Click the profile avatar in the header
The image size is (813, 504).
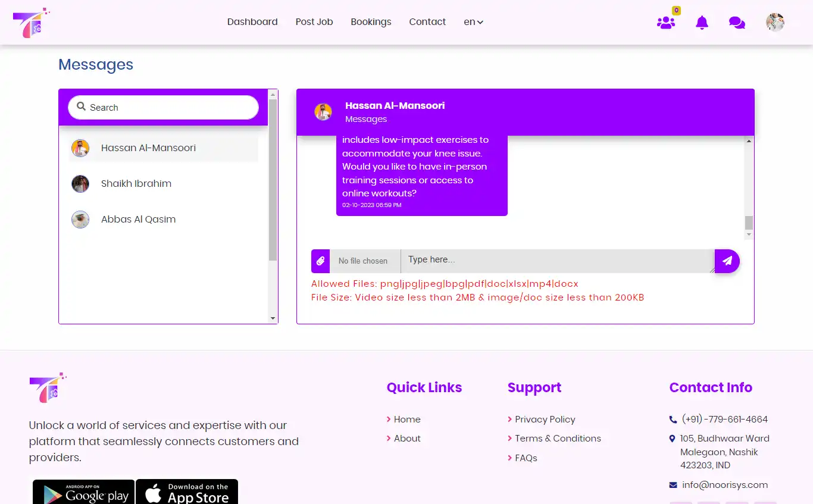775,22
